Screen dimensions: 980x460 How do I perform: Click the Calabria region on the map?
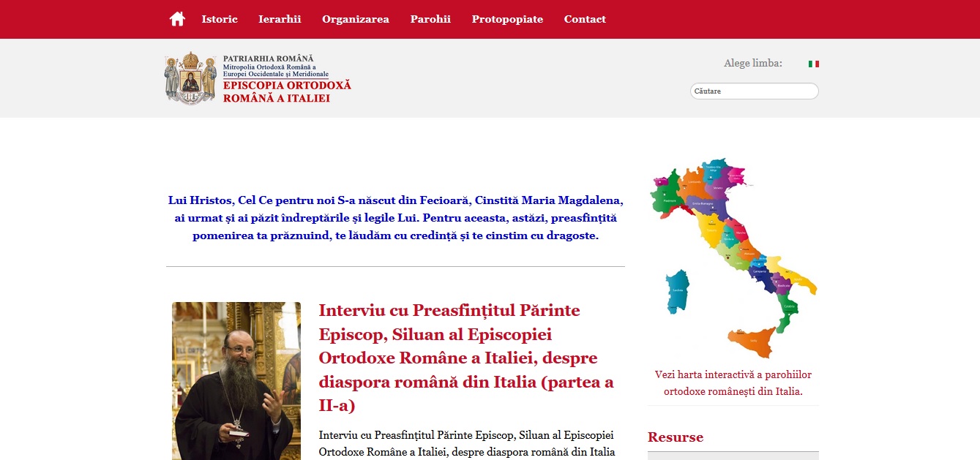pyautogui.click(x=788, y=306)
